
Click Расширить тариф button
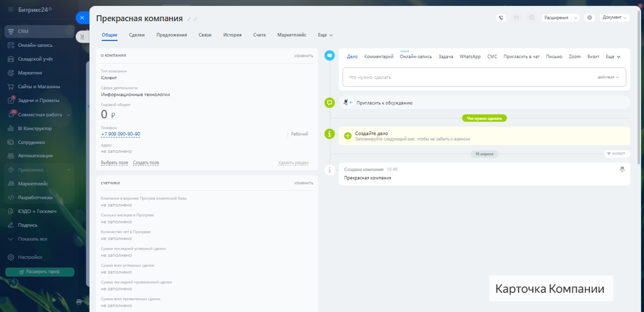pyautogui.click(x=40, y=272)
